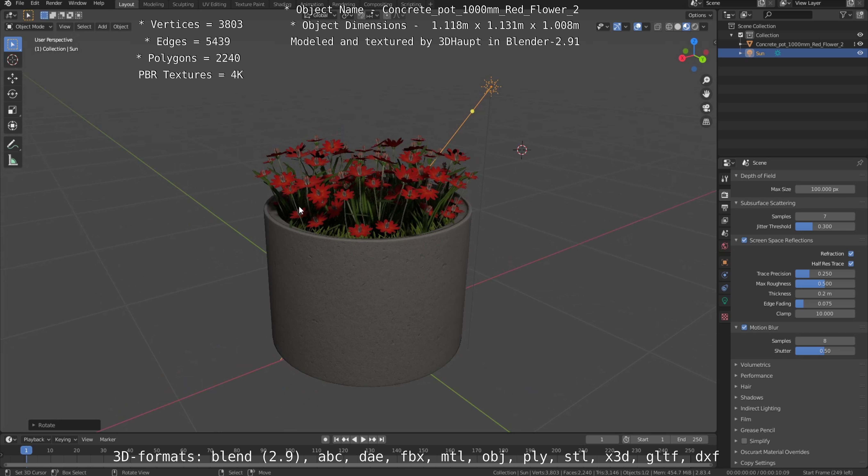
Task: Select the Rotate tool
Action: pos(13,94)
